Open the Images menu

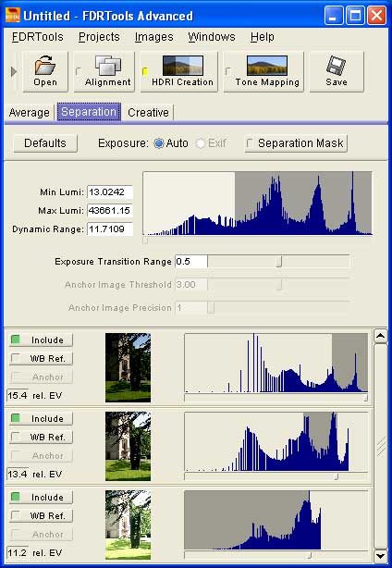point(153,37)
